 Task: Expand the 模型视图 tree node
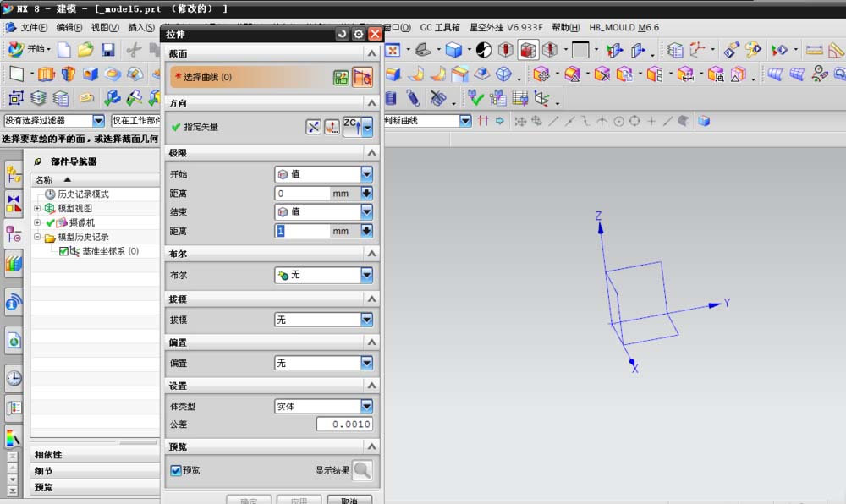tap(37, 208)
